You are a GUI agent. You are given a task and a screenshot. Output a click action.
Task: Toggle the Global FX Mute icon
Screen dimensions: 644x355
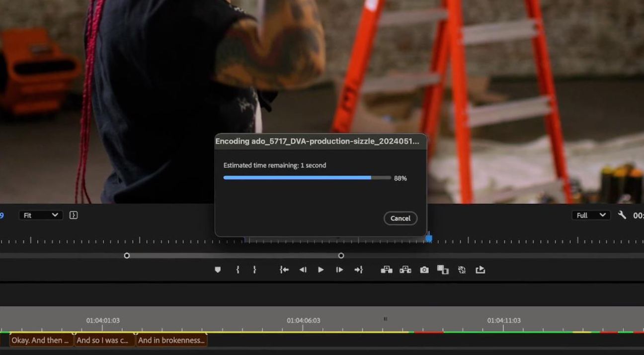(461, 269)
